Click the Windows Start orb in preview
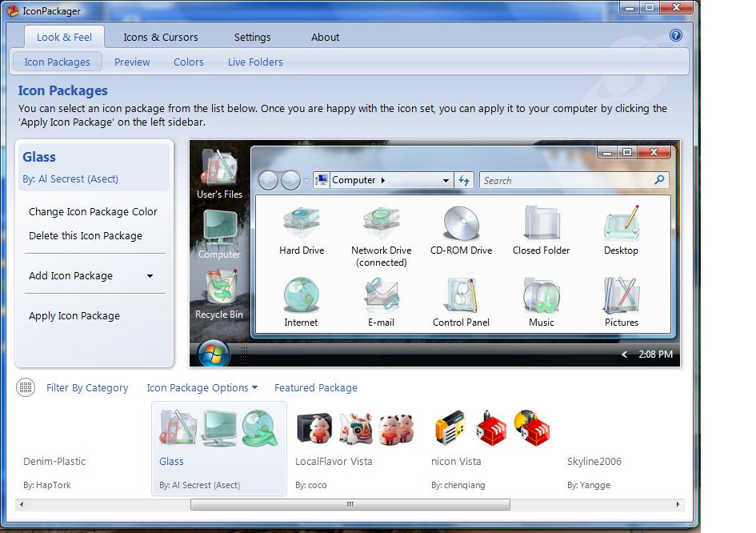 click(x=213, y=354)
